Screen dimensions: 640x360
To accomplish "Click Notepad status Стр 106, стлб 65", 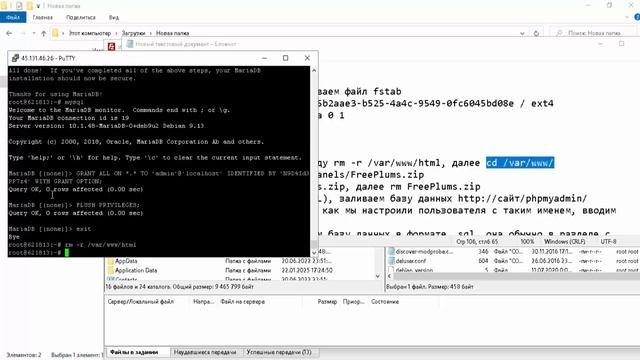I will click(x=477, y=242).
